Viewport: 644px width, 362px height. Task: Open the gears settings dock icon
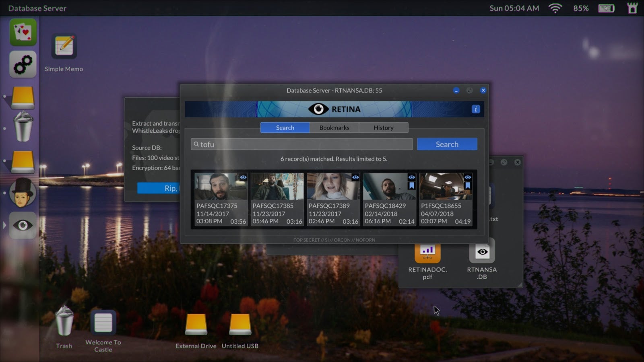(23, 64)
